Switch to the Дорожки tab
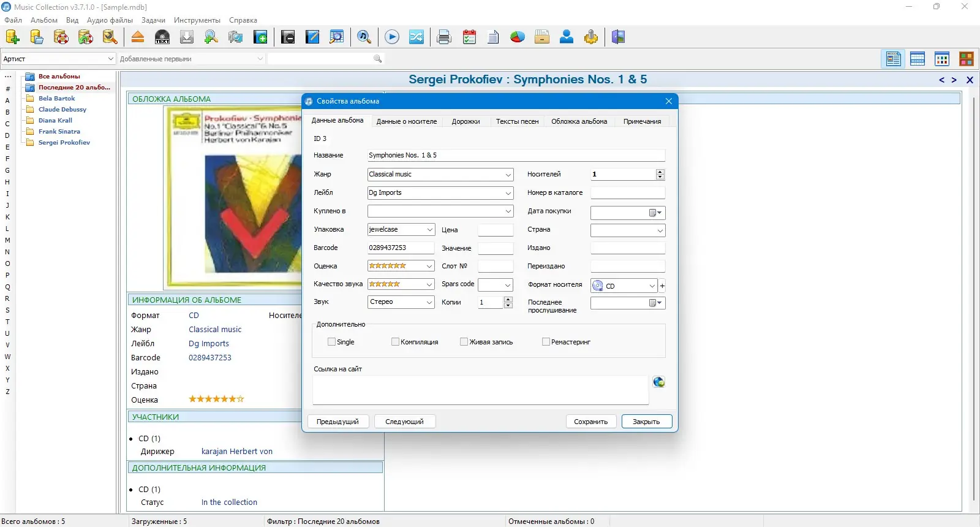The height and width of the screenshot is (527, 980). tap(466, 121)
